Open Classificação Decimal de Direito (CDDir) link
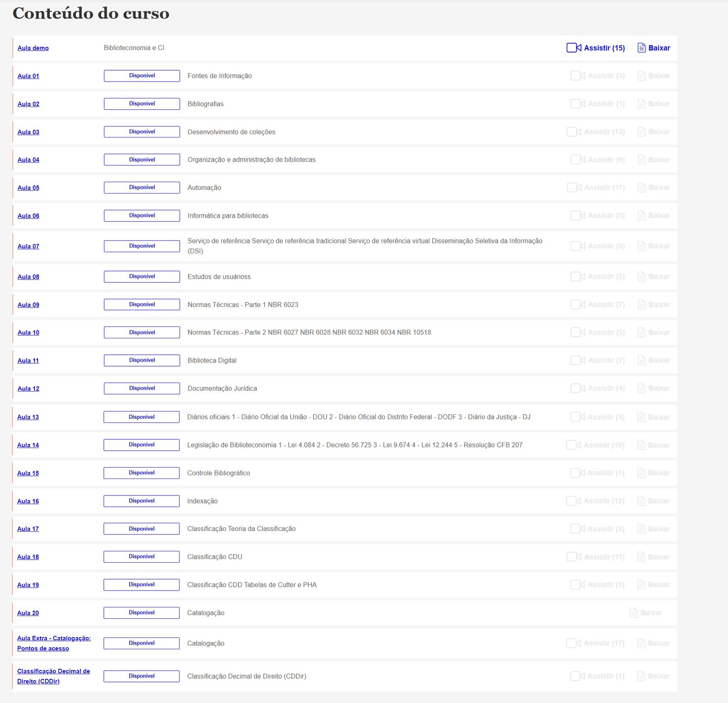 (x=53, y=676)
